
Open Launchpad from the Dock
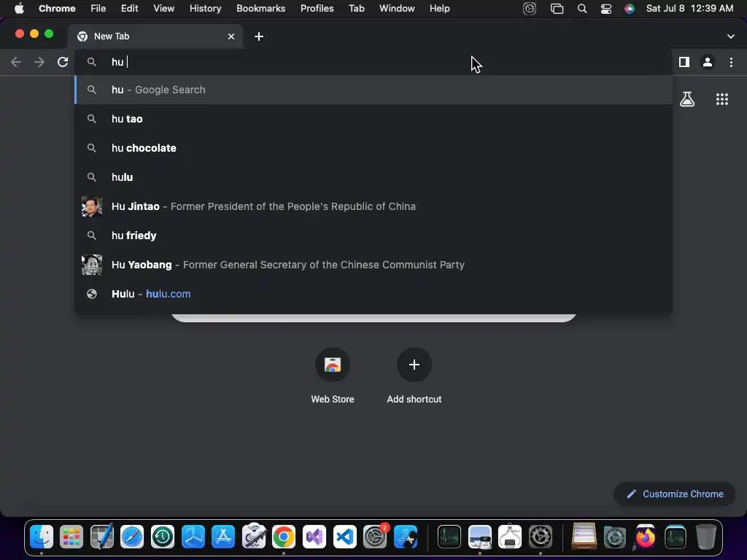coord(71,537)
